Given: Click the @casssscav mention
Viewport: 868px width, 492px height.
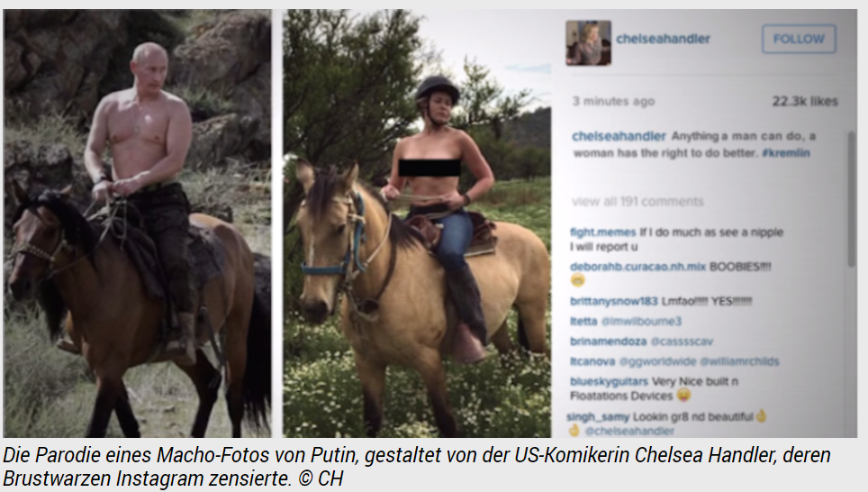Looking at the screenshot, I should (682, 342).
